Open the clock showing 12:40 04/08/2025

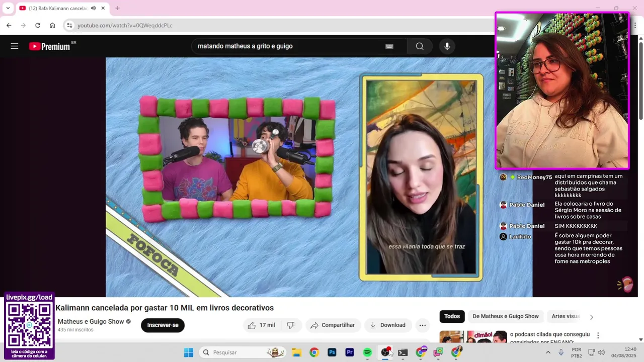[624, 352]
